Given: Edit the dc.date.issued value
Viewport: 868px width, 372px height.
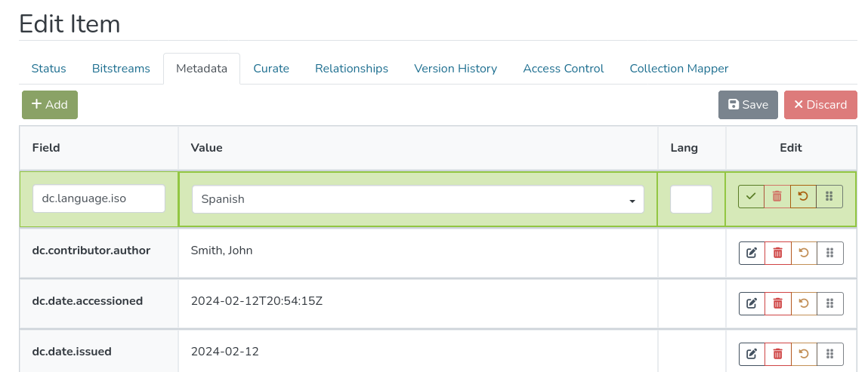Looking at the screenshot, I should click(752, 354).
